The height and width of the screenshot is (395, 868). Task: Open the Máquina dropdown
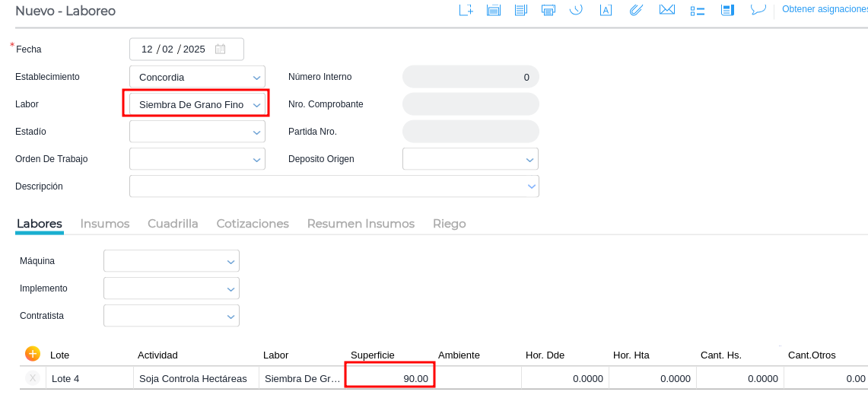coord(231,261)
